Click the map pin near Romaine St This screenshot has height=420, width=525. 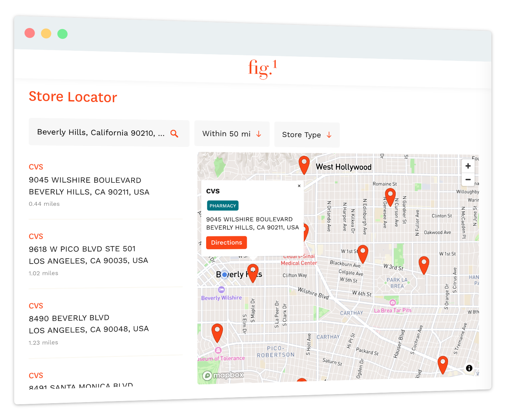(390, 197)
